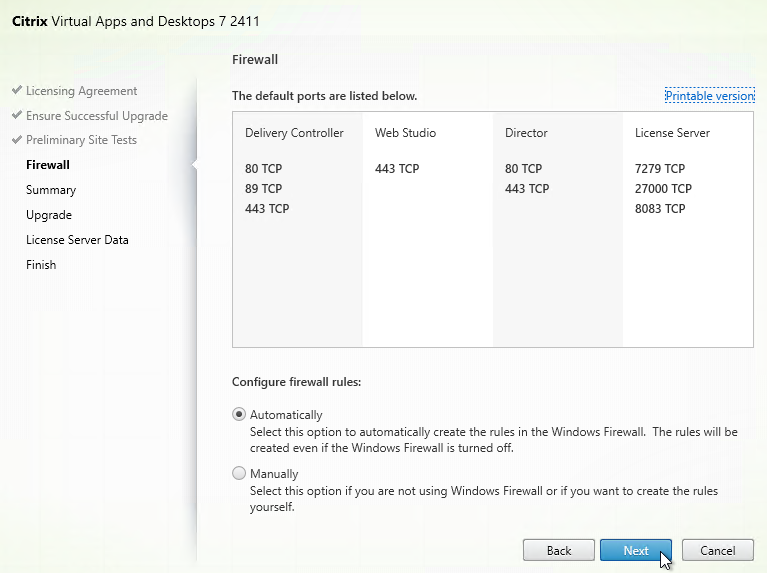Click 443 TCP under Web Studio

coord(397,169)
